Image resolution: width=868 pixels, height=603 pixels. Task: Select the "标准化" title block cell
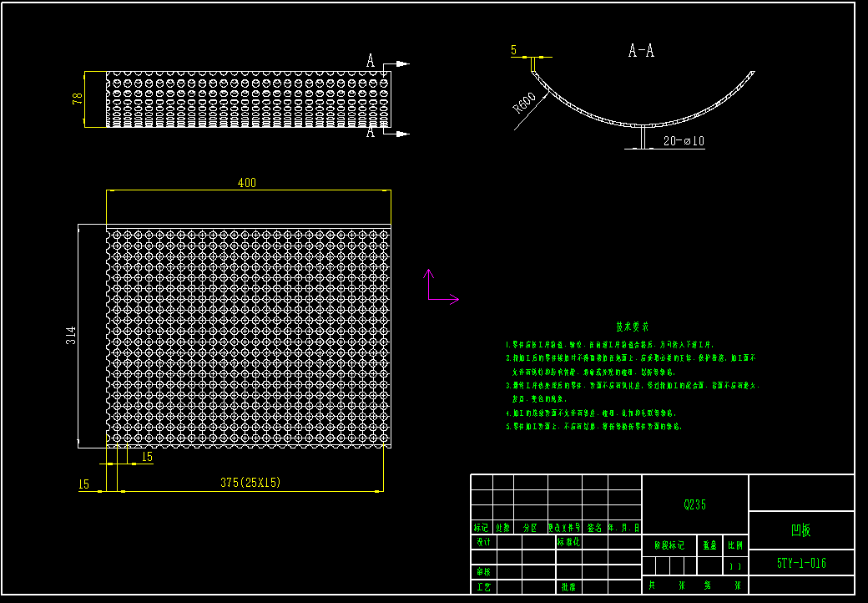568,542
